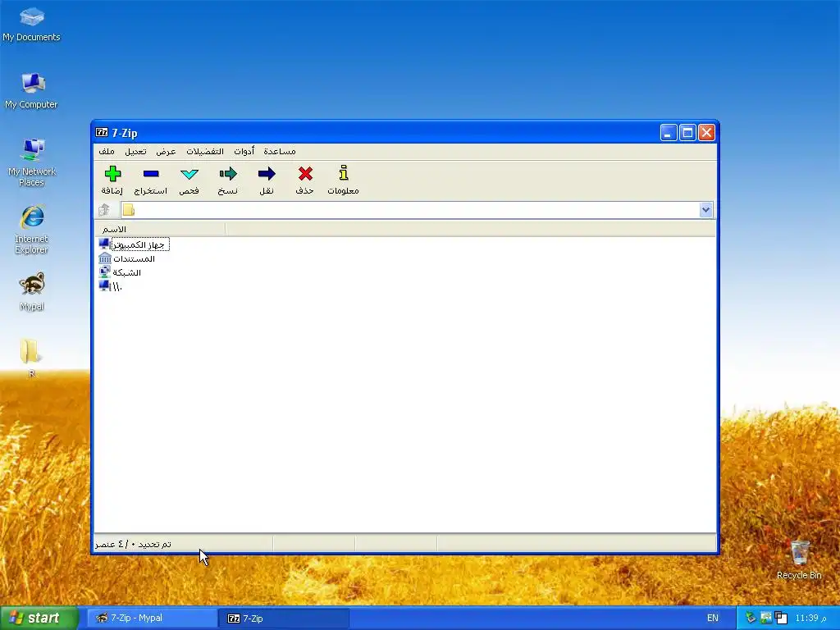Click the Move (نقل) blue arrow icon

[267, 174]
